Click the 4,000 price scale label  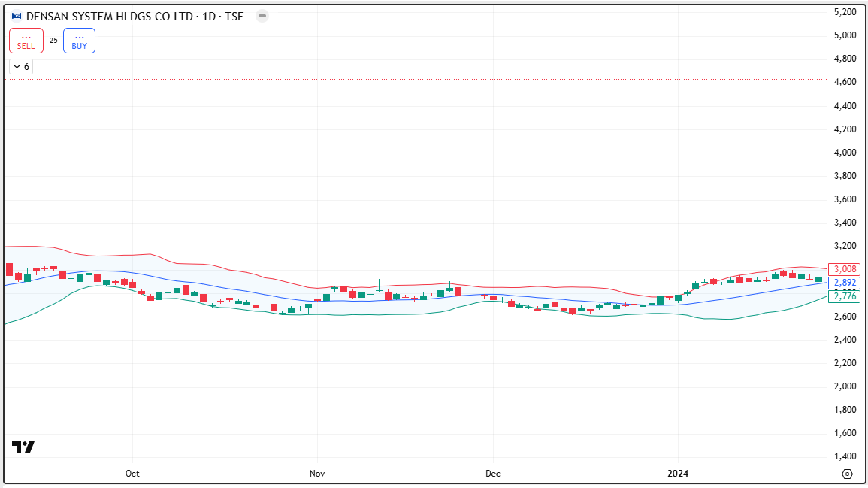click(845, 153)
